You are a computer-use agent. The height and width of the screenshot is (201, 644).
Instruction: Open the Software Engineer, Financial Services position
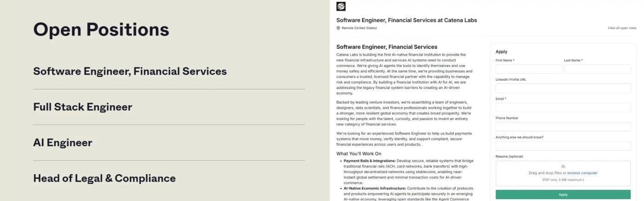(130, 71)
